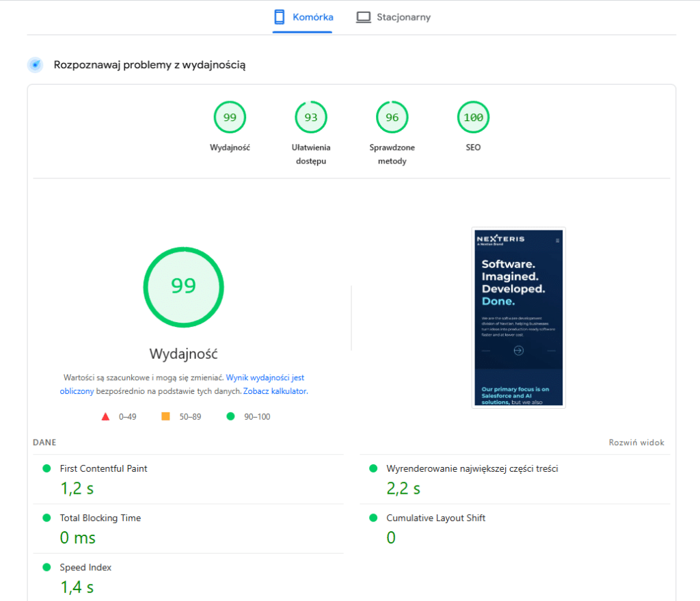700x601 pixels.
Task: Click the green dot beside Wyrenderowanie największej części treści
Action: (x=374, y=468)
